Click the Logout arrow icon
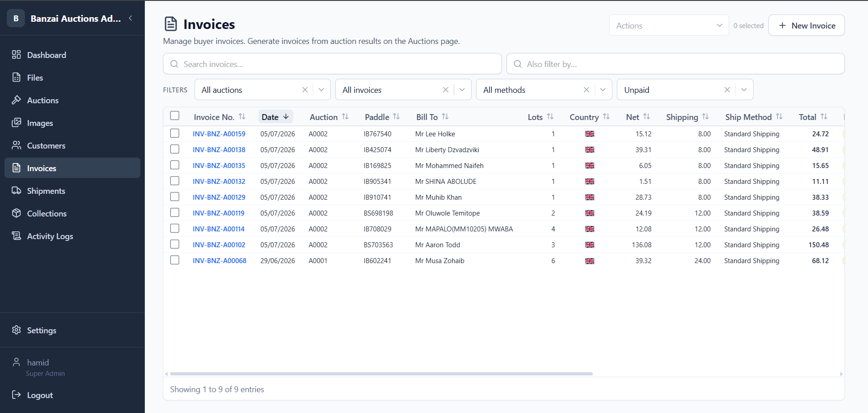The height and width of the screenshot is (413, 868). 16,395
